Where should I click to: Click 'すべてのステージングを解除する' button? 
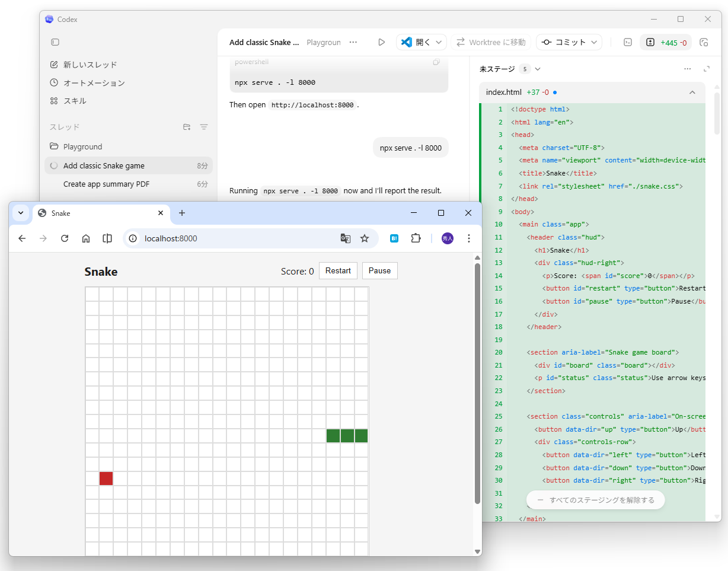coord(596,500)
